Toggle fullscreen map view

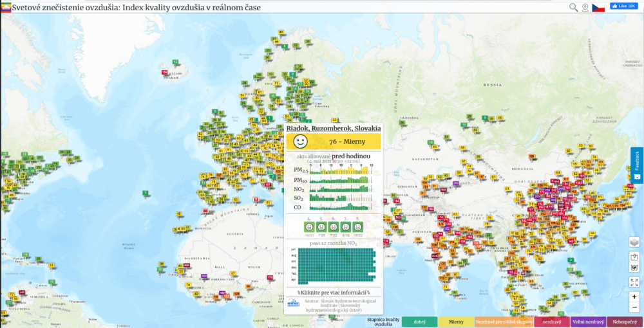(x=634, y=282)
